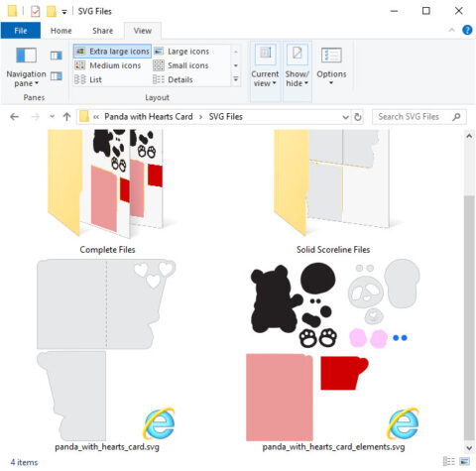This screenshot has height=471, width=476.
Task: Select Small icons layout
Action: point(181,65)
